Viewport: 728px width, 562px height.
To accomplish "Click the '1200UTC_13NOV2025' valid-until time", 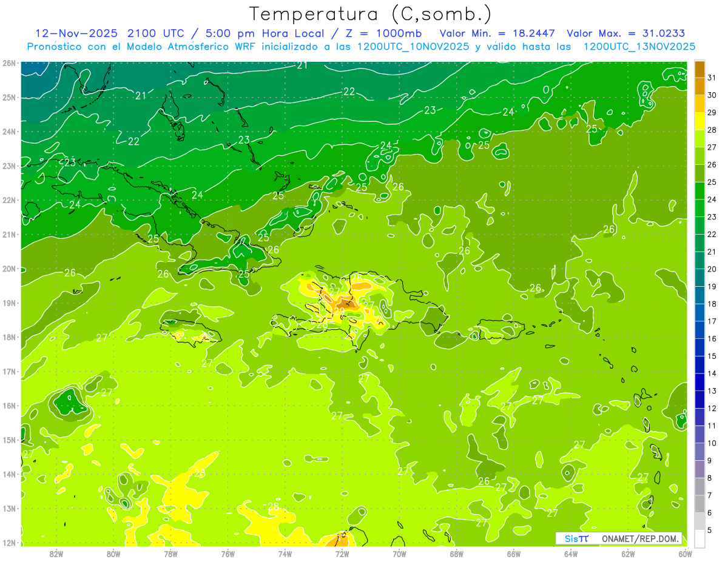I will pos(639,47).
